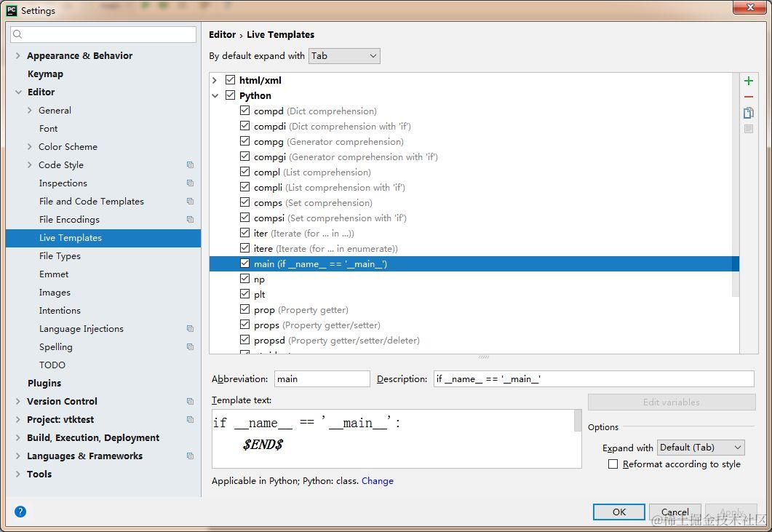Click project-level icon beside Language Injections

[x=190, y=328]
